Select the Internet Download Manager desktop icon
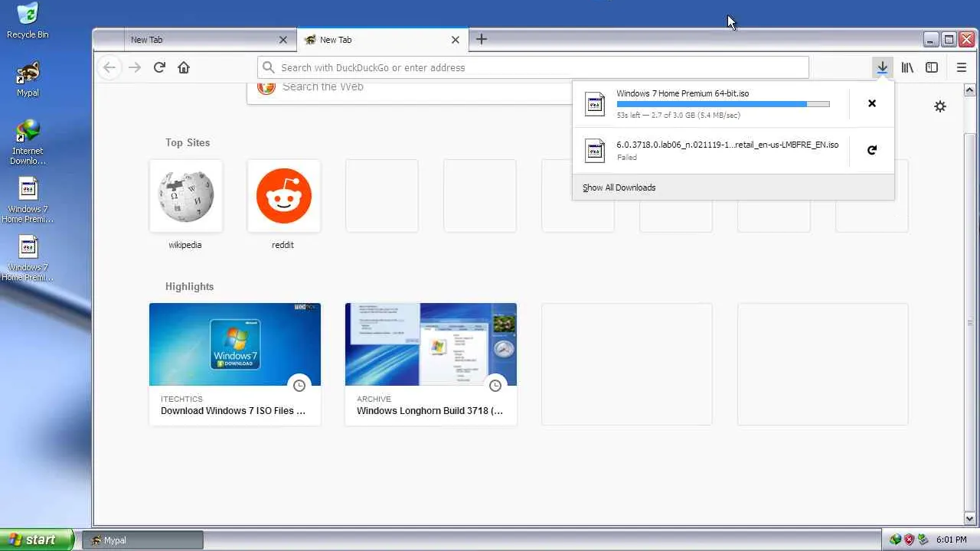Image resolution: width=980 pixels, height=551 pixels. (28, 142)
